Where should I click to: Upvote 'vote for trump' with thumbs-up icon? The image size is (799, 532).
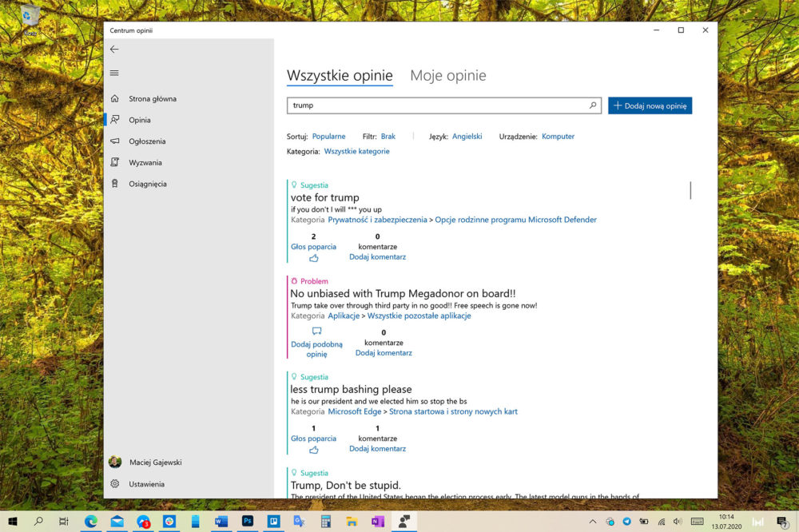pyautogui.click(x=313, y=258)
